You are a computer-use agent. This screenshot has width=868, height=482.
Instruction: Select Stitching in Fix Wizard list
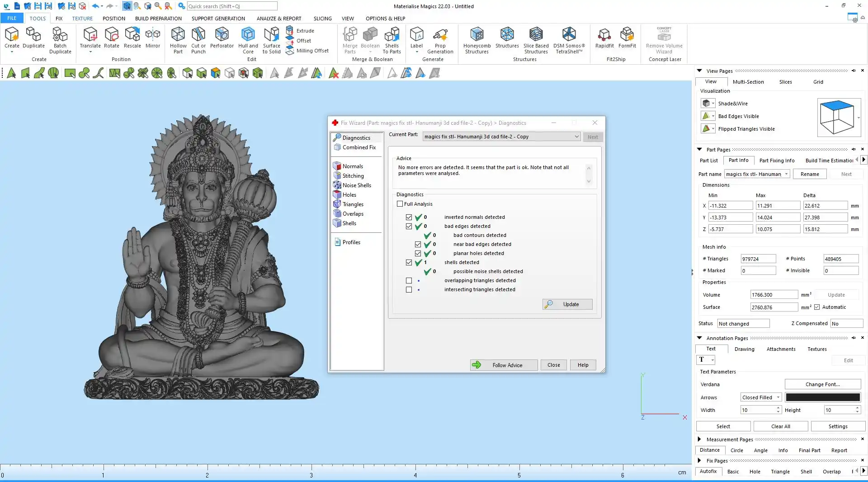coord(353,176)
